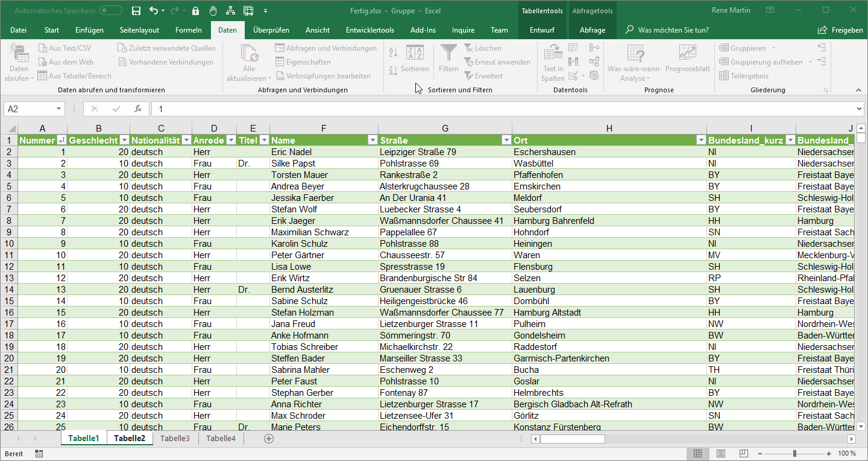Click the Undo arrow icon
The image size is (868, 461).
coord(154,11)
